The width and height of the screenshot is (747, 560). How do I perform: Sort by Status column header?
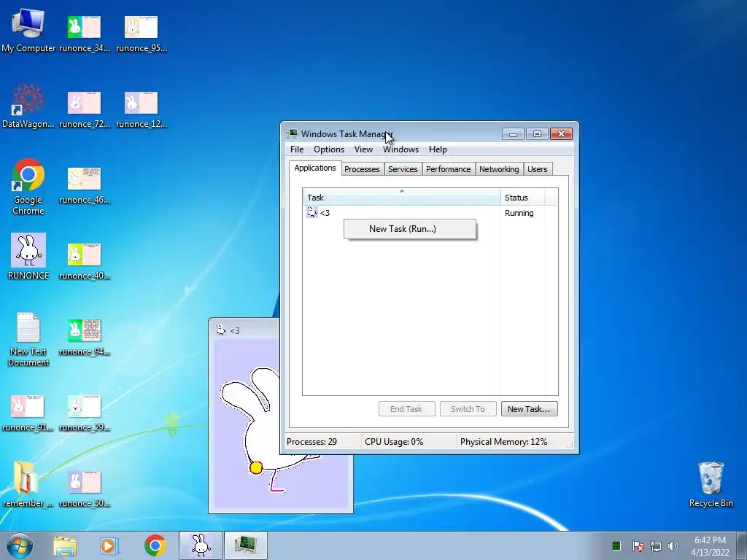(522, 198)
